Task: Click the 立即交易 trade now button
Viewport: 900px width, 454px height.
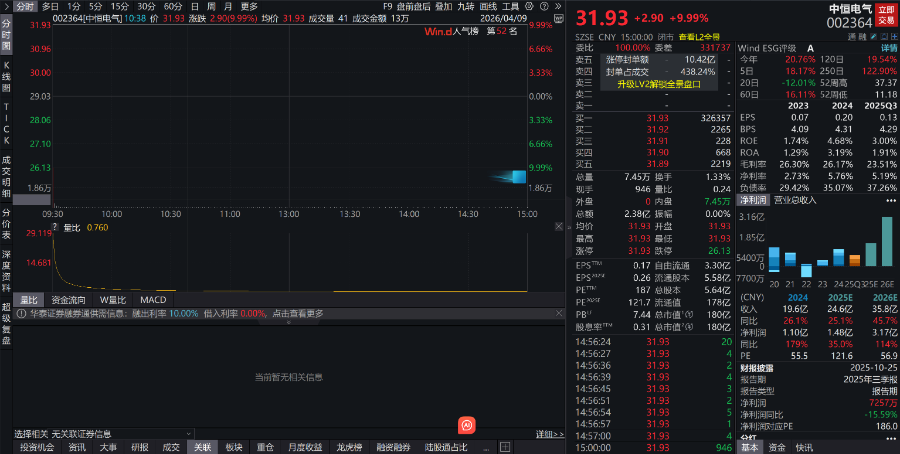Action: (886, 15)
